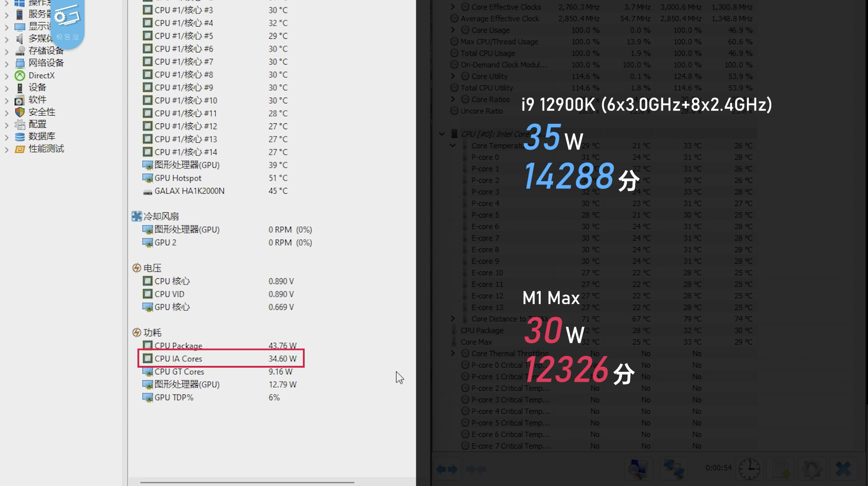Screen dimensions: 868x486
Task: Collapse Core Temperatures in HWiNFO
Action: [x=453, y=145]
